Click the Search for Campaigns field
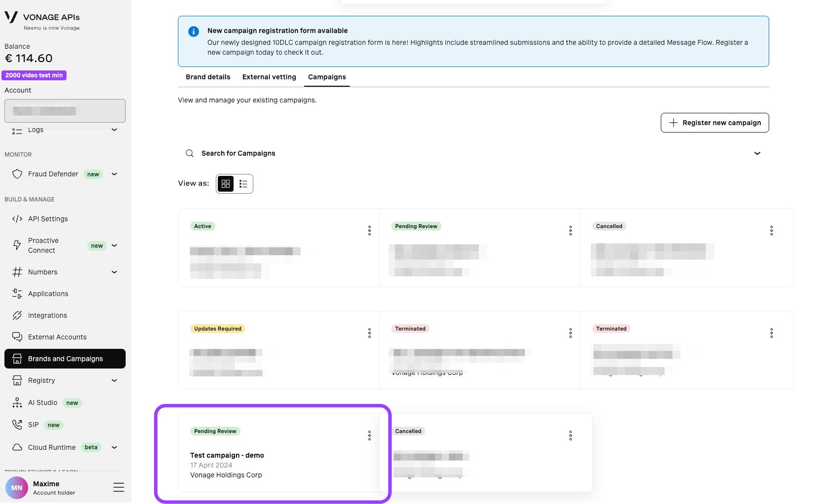The image size is (815, 504). tap(473, 153)
